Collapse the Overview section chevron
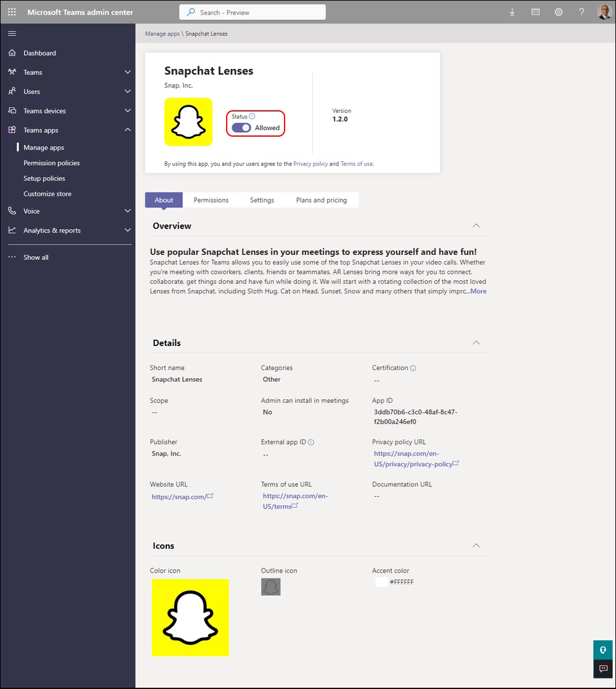616x689 pixels. pos(476,226)
